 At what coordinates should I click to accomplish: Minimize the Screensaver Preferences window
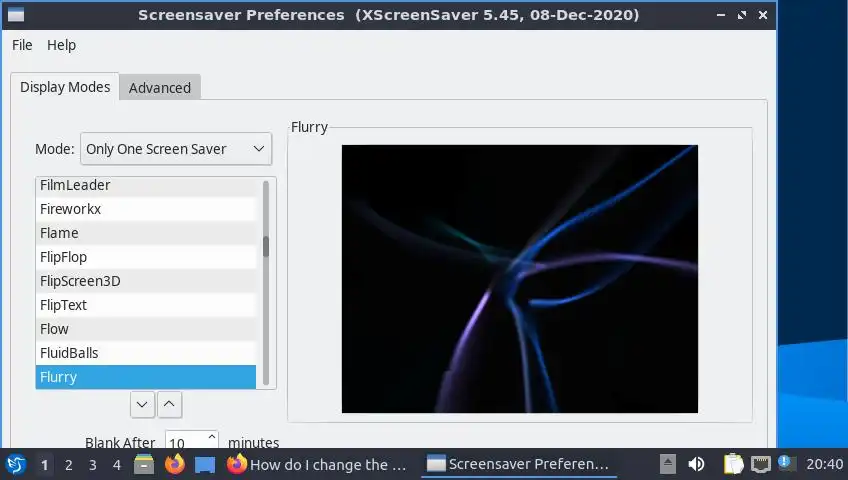pos(721,15)
